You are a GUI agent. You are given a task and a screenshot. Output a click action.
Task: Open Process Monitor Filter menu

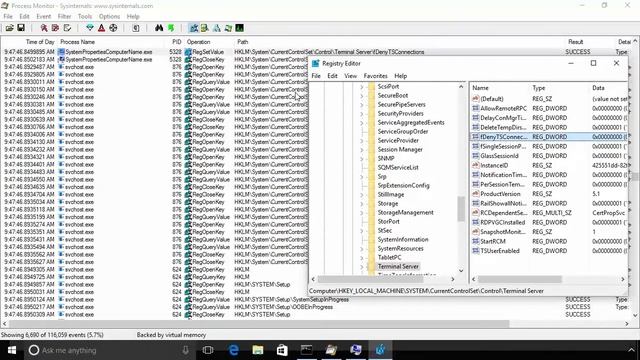pos(64,16)
